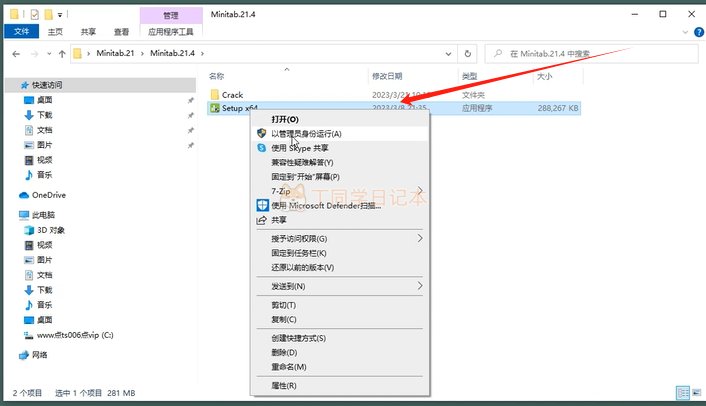The width and height of the screenshot is (706, 406).
Task: Click the Microsoft Defender shield icon
Action: point(262,205)
